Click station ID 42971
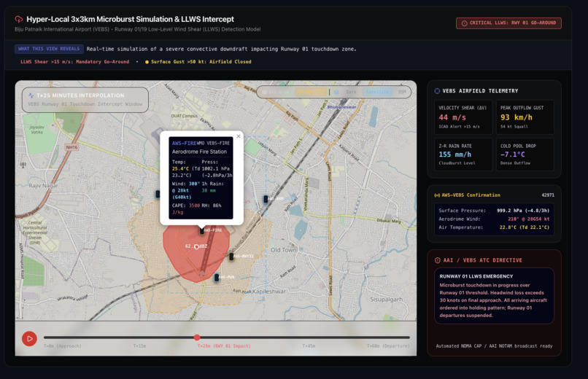588x379 pixels. (x=548, y=195)
